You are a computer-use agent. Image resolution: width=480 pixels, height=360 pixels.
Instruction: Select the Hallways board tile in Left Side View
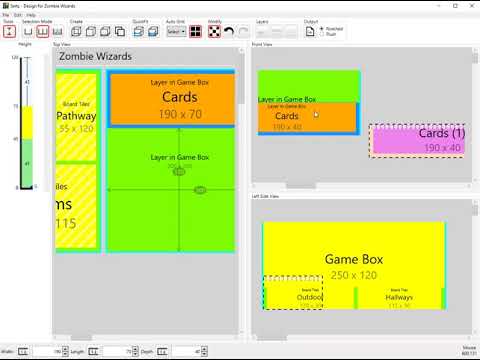[x=399, y=297]
